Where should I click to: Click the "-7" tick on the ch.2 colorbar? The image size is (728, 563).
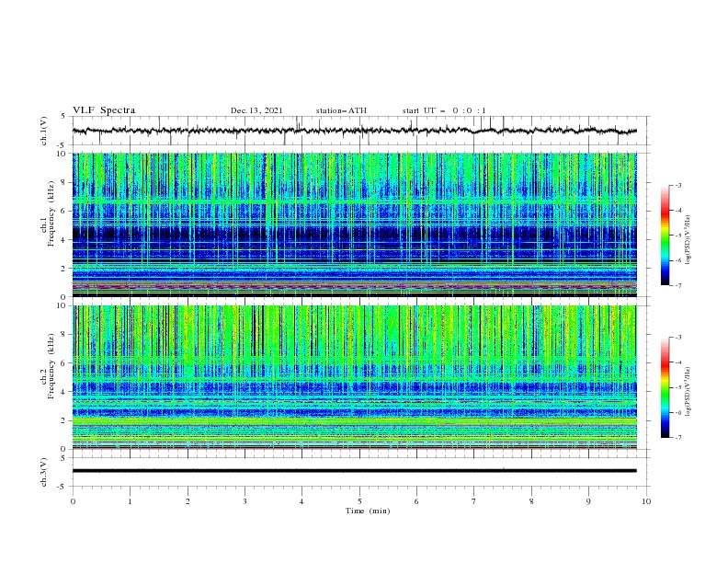click(677, 438)
